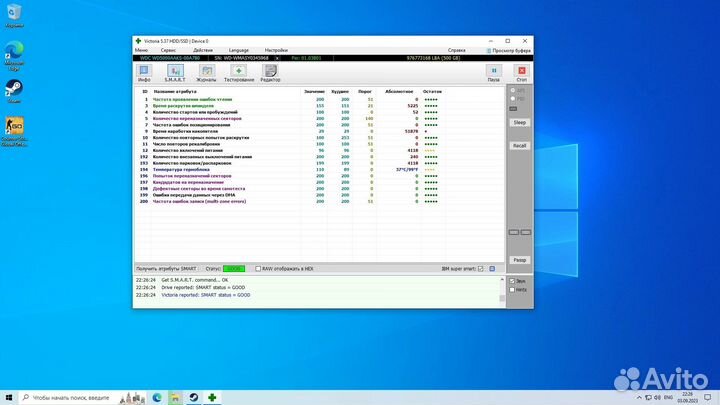
Task: Launch Edge from the taskbar
Action: [157, 398]
